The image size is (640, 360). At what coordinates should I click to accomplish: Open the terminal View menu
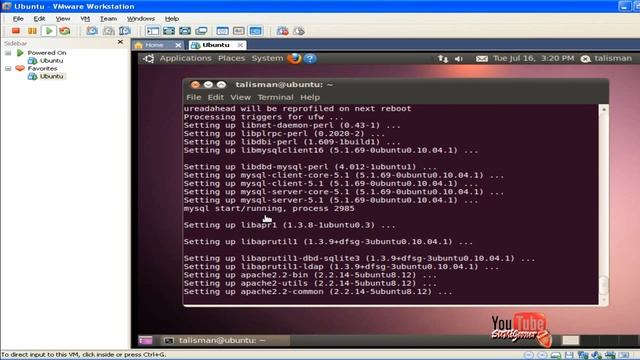coord(240,97)
